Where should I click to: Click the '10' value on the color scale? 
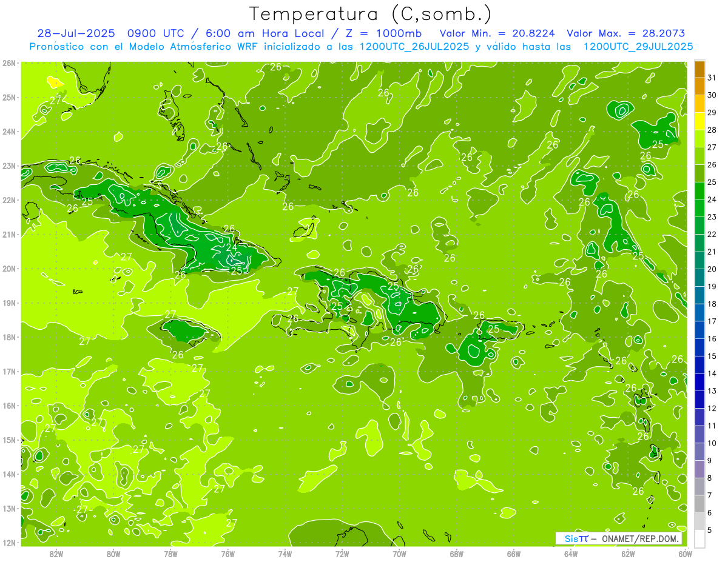[x=712, y=443]
